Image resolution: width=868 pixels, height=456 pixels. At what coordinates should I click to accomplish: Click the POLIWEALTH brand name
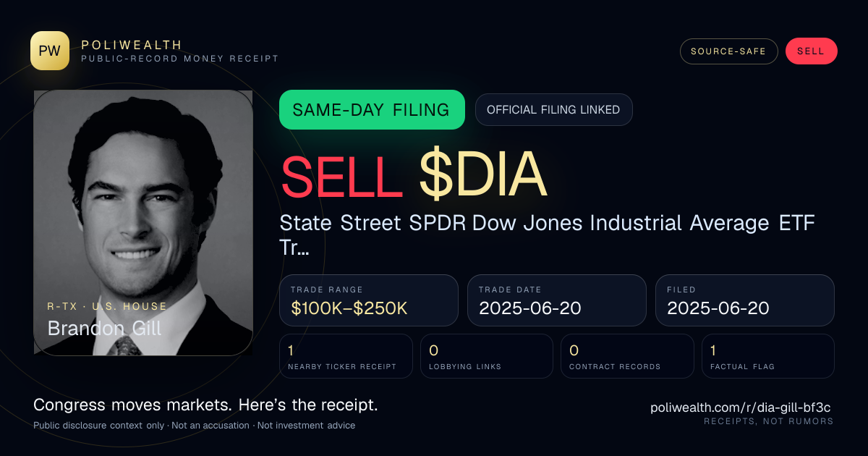132,45
